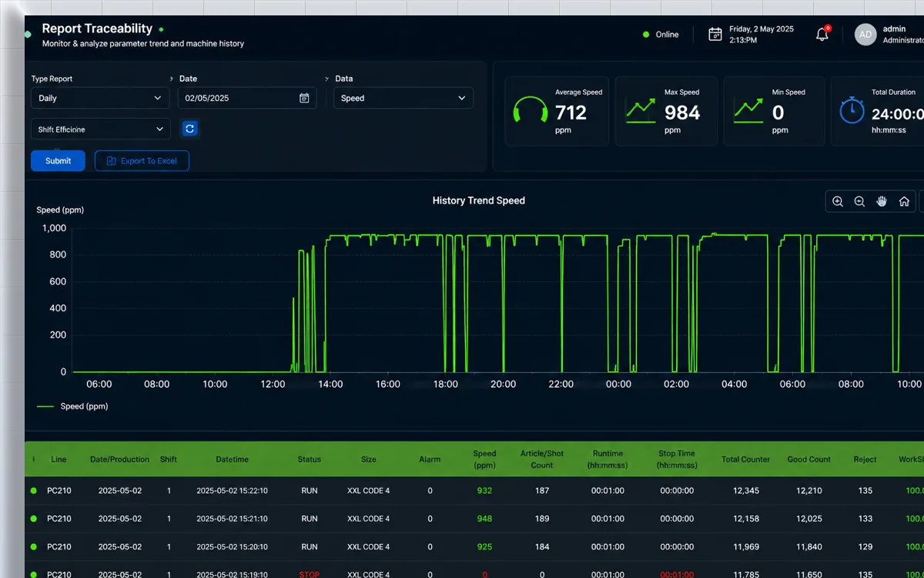This screenshot has height=578, width=924.
Task: Open the Data dropdown showing Speed
Action: 403,98
